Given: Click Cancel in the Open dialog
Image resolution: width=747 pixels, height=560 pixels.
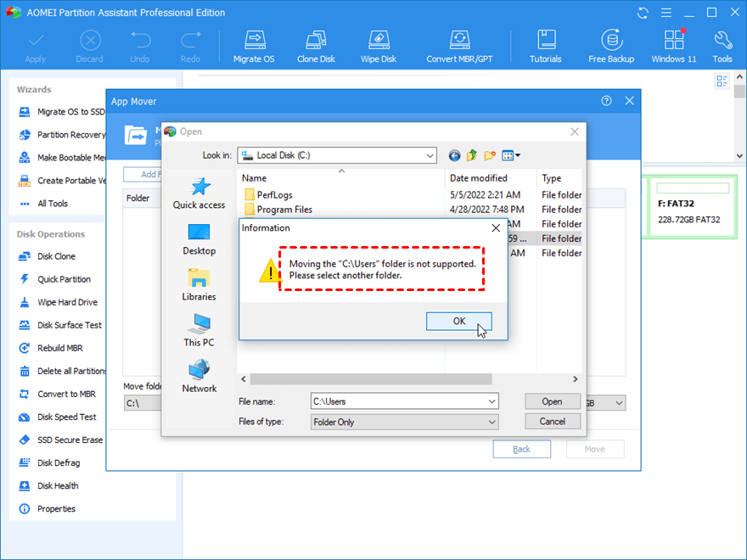Looking at the screenshot, I should click(553, 422).
